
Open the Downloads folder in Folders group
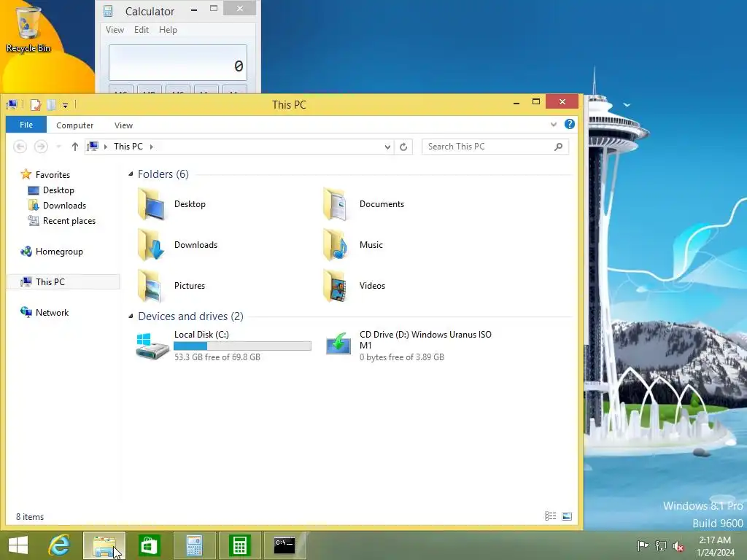click(152, 245)
